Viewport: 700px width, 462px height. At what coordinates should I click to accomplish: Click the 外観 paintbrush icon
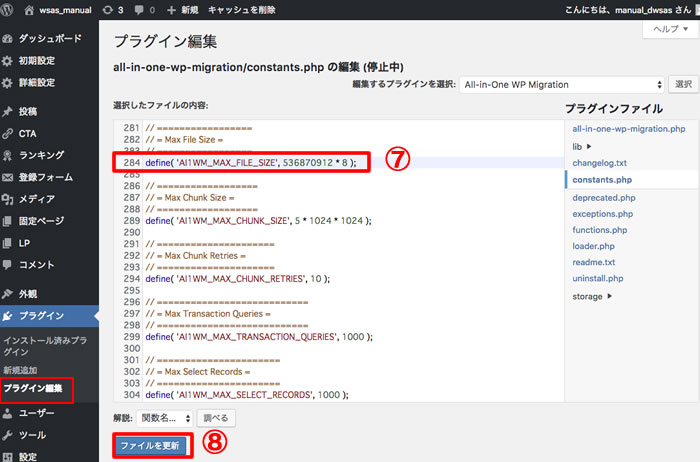pos(7,294)
